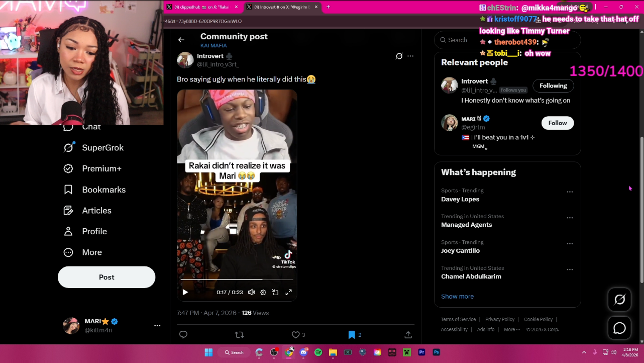Open the floating Grok button
The height and width of the screenshot is (363, 644).
click(x=620, y=300)
